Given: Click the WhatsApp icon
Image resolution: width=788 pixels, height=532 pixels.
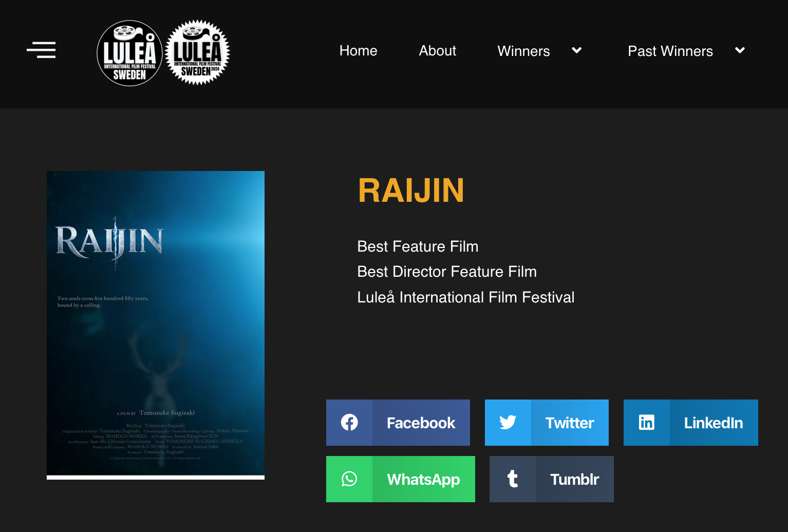Looking at the screenshot, I should [x=349, y=479].
